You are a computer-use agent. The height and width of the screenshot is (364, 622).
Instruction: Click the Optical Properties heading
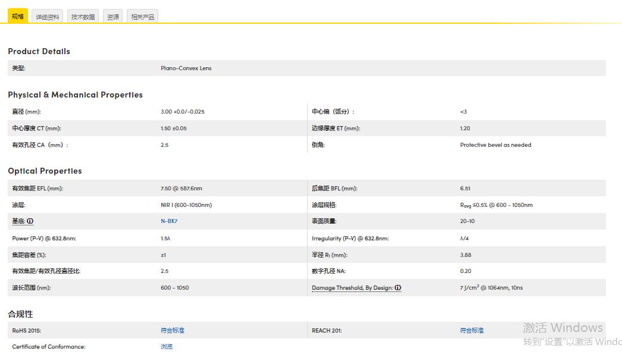[x=45, y=171]
